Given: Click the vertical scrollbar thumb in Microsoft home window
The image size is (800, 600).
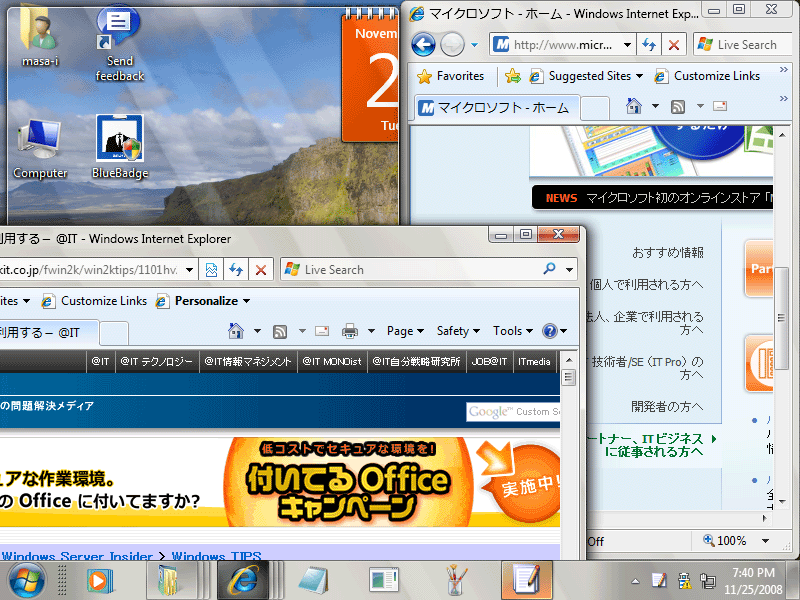Looking at the screenshot, I should (x=781, y=318).
